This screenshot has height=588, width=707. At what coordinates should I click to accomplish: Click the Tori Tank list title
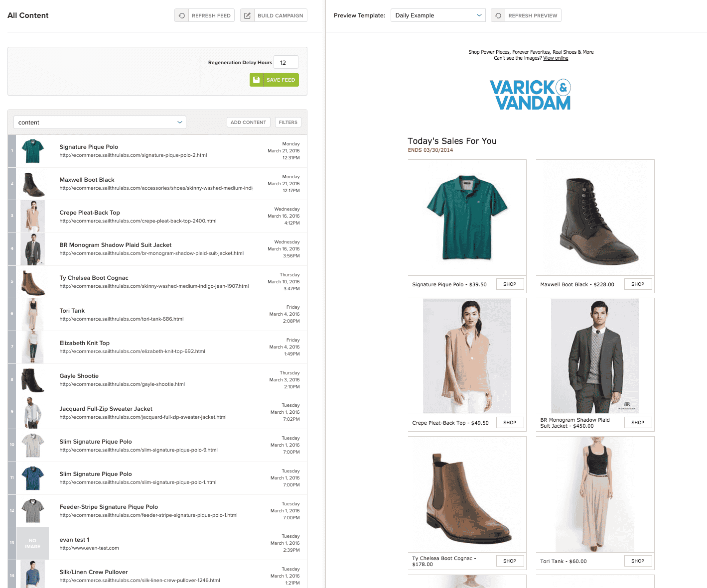coord(72,311)
